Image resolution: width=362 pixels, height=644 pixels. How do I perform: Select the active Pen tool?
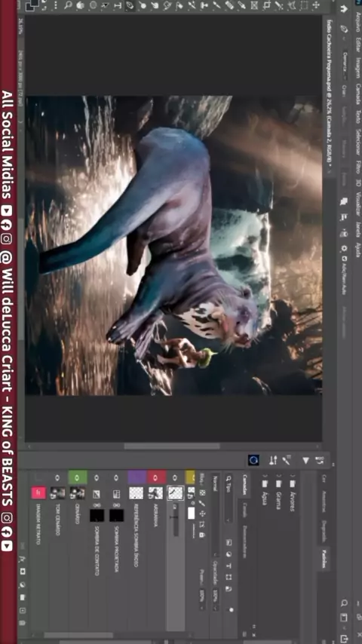tap(130, 6)
